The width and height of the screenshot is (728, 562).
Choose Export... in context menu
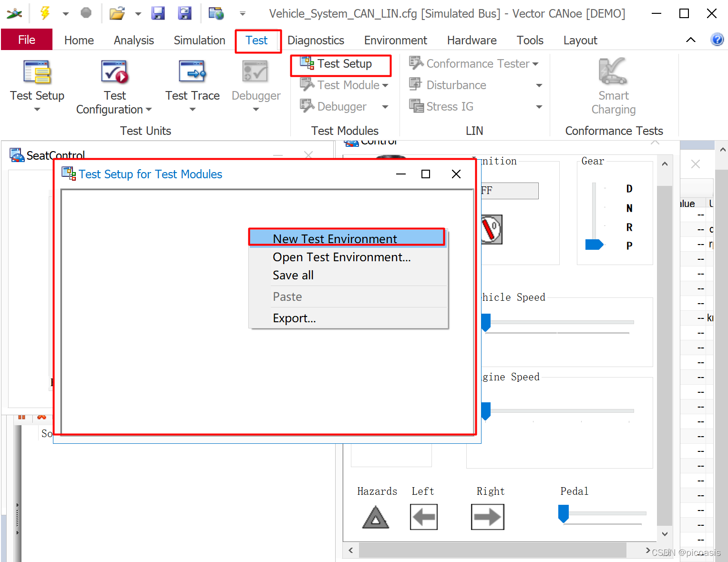coord(349,318)
